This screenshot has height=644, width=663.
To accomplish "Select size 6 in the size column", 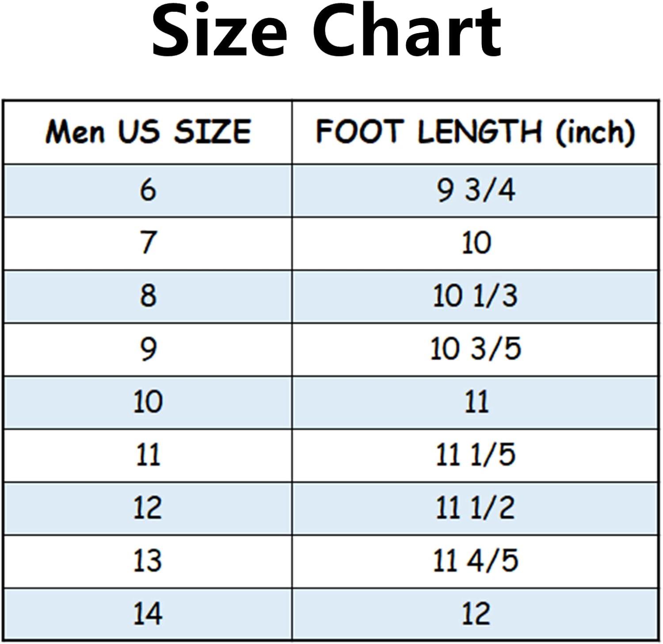I will pyautogui.click(x=148, y=191).
